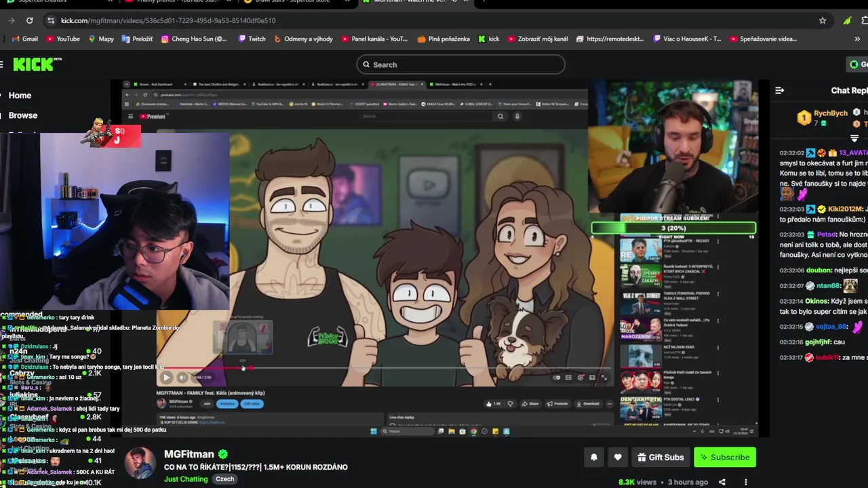Image resolution: width=868 pixels, height=488 pixels.
Task: Go to Home in the Kick sidebar
Action: point(20,96)
